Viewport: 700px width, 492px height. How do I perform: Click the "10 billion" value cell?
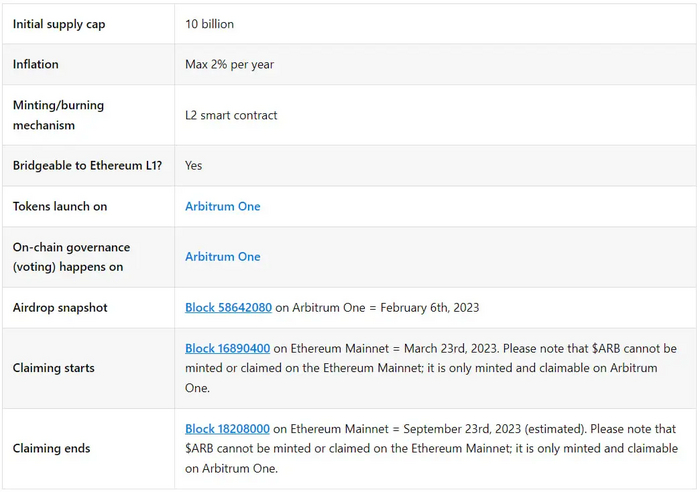click(x=210, y=24)
